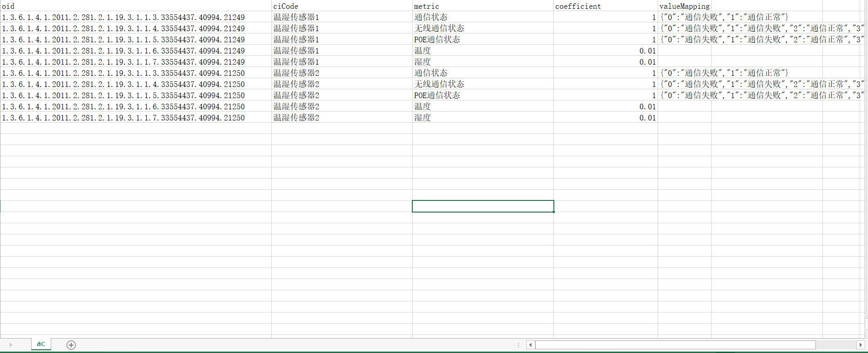Select coefficient 0.01 for 温湿传感器1 湿度

click(606, 62)
